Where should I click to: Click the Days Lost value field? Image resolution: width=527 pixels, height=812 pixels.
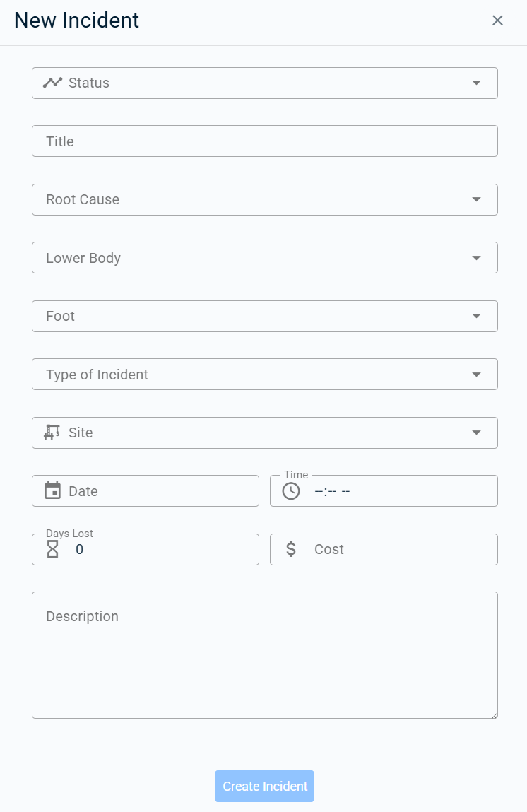click(x=146, y=549)
